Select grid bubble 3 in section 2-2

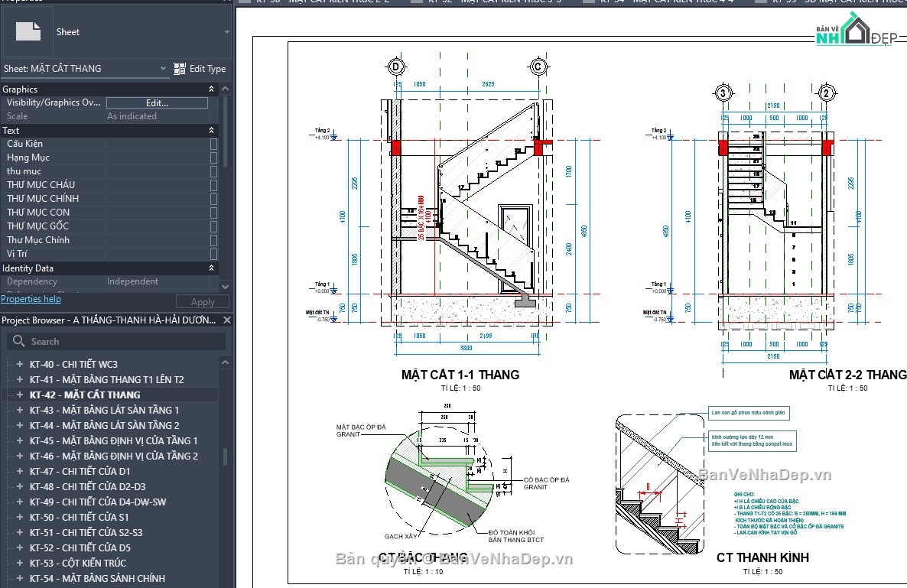point(723,93)
